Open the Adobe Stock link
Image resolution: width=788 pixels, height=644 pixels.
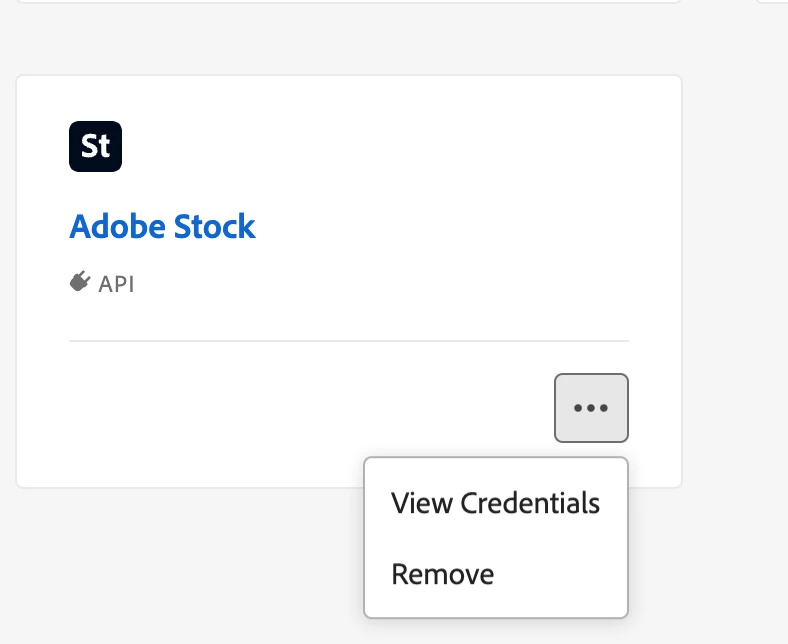(162, 226)
